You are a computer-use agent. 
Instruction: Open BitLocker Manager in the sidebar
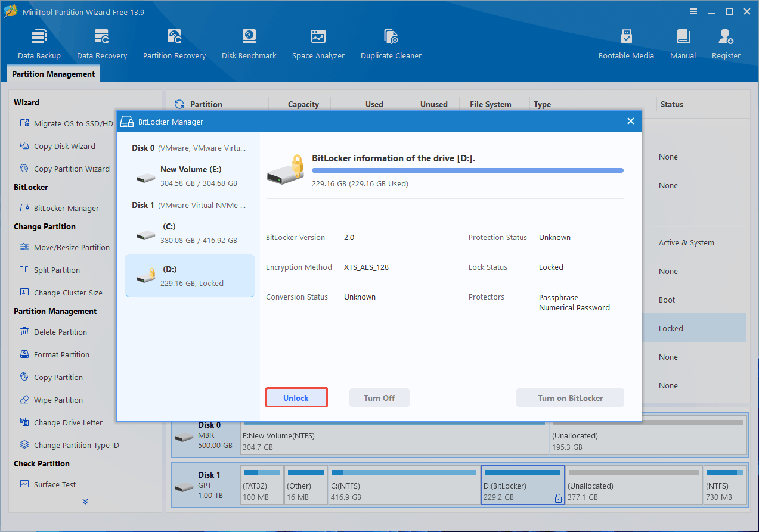pyautogui.click(x=59, y=208)
